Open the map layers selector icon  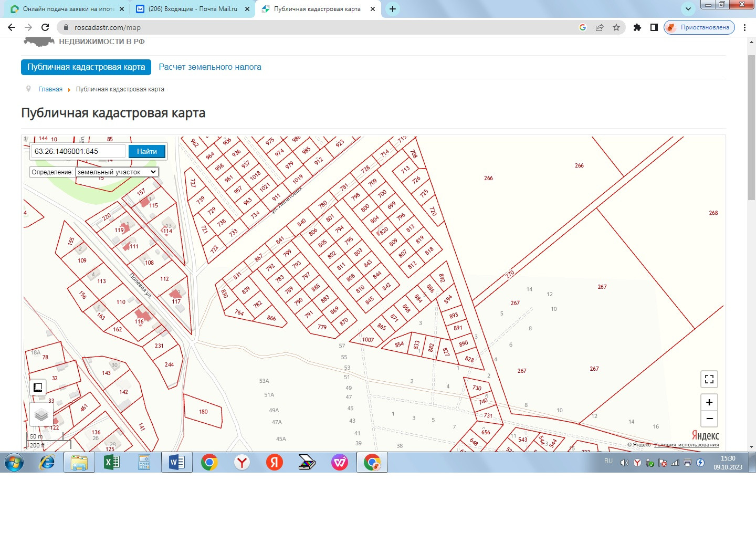point(41,415)
